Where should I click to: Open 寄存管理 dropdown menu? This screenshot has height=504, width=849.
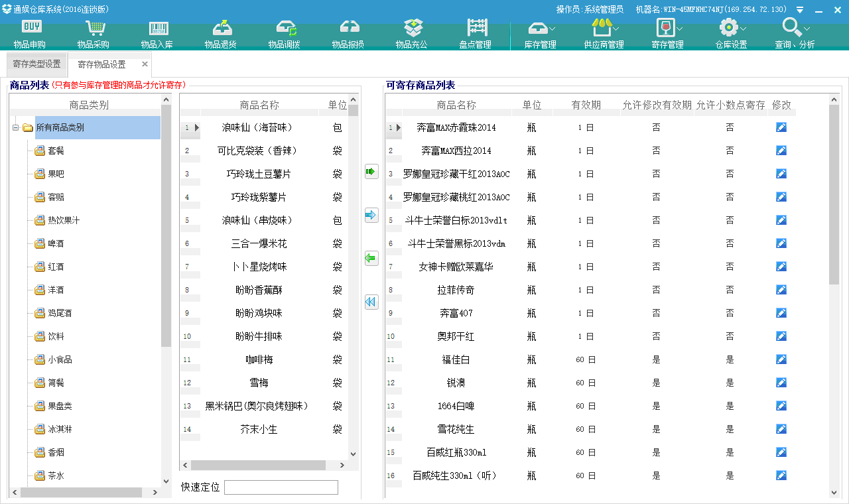[x=668, y=35]
